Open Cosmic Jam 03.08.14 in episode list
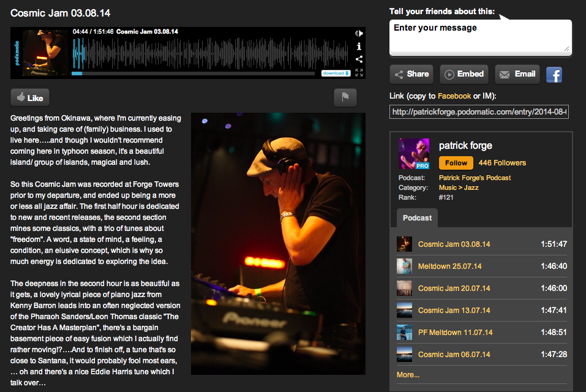The height and width of the screenshot is (392, 586). [454, 244]
